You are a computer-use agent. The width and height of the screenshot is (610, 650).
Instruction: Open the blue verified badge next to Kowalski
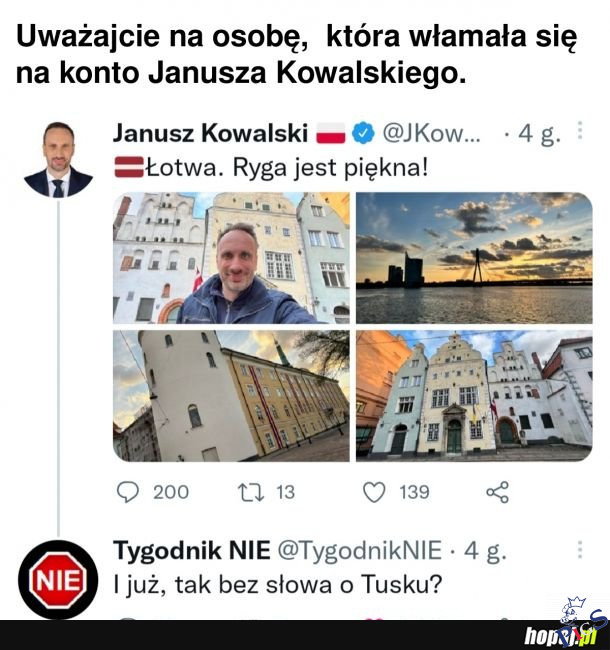363,133
